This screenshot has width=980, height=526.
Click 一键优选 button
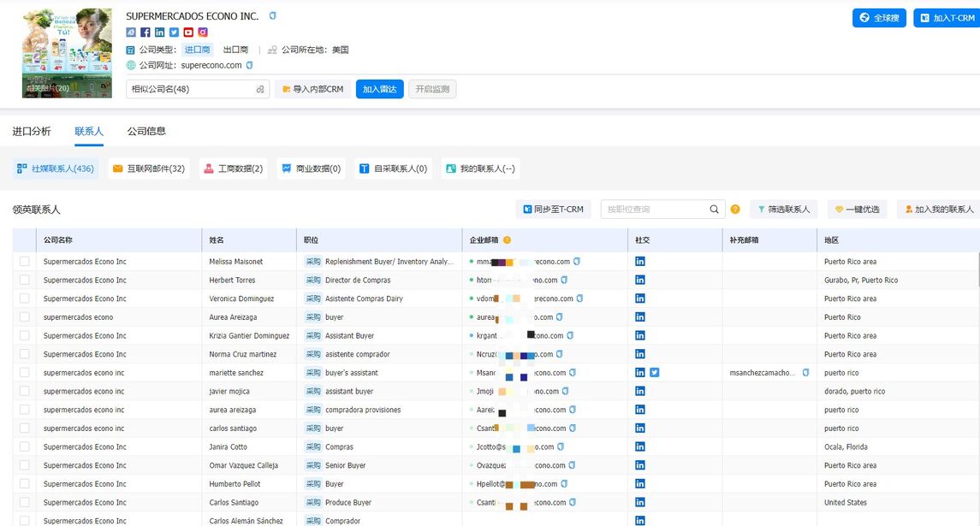pyautogui.click(x=858, y=210)
